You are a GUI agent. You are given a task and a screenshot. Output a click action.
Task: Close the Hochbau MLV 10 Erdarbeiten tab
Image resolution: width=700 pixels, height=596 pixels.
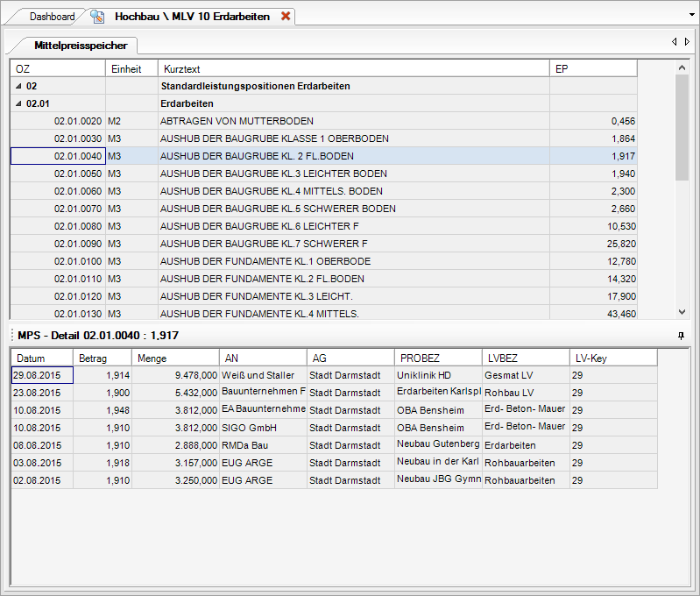click(x=286, y=16)
